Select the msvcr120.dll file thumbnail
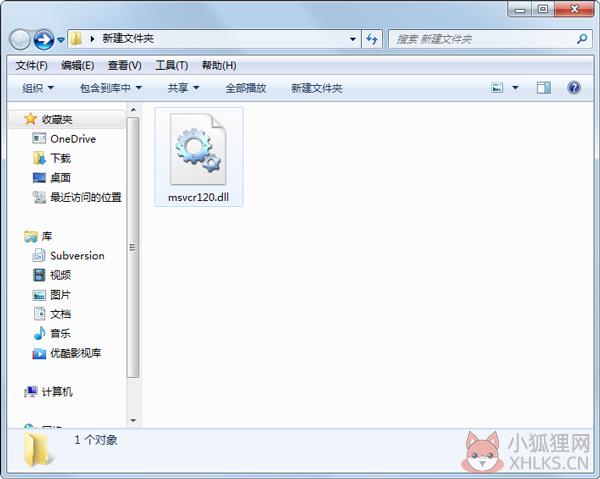The height and width of the screenshot is (479, 600). [198, 150]
